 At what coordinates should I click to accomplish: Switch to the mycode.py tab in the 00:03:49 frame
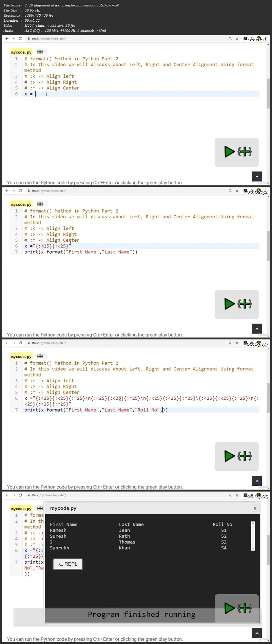21,357
